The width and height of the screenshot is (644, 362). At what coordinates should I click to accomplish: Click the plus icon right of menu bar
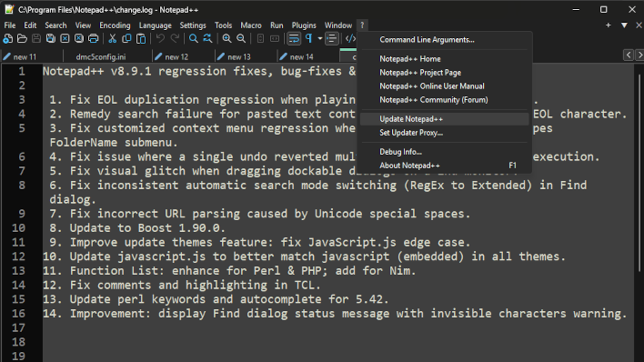point(609,25)
